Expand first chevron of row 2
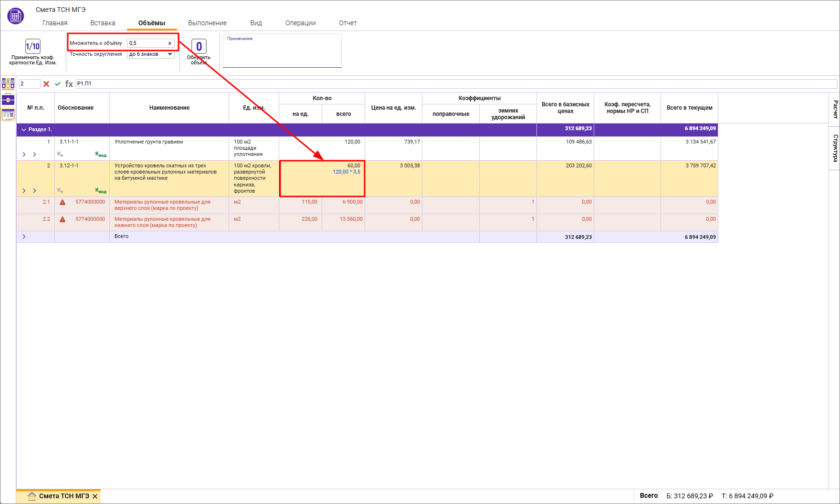Viewport: 840px width, 504px height. pyautogui.click(x=24, y=191)
